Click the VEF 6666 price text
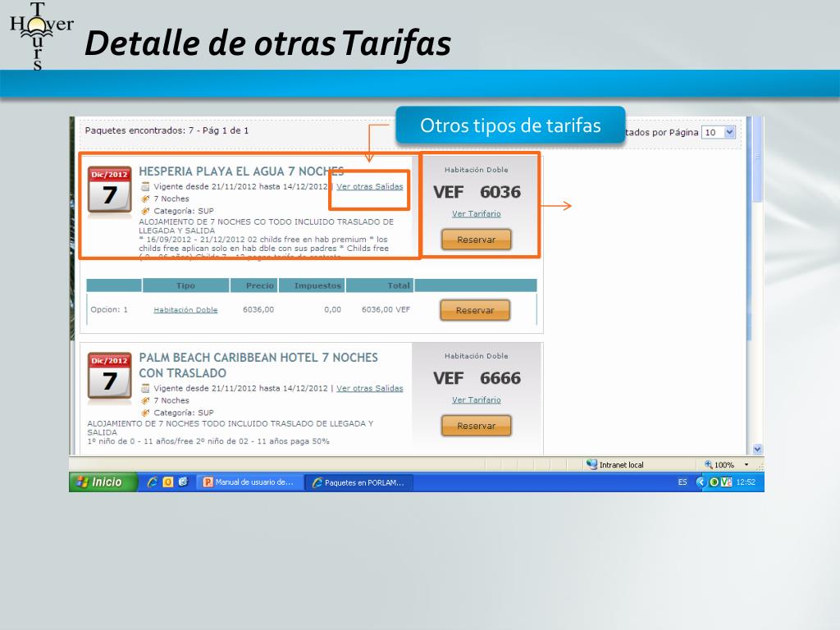The image size is (840, 630). coord(477,378)
